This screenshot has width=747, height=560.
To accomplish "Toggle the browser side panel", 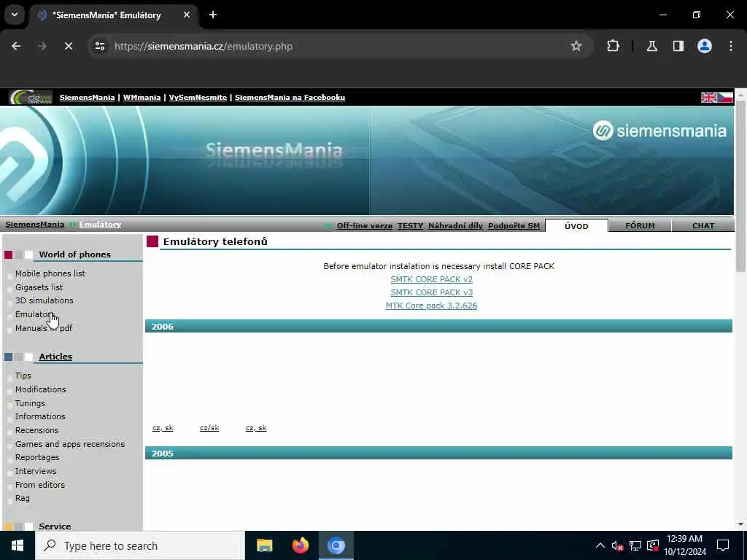I will [678, 46].
